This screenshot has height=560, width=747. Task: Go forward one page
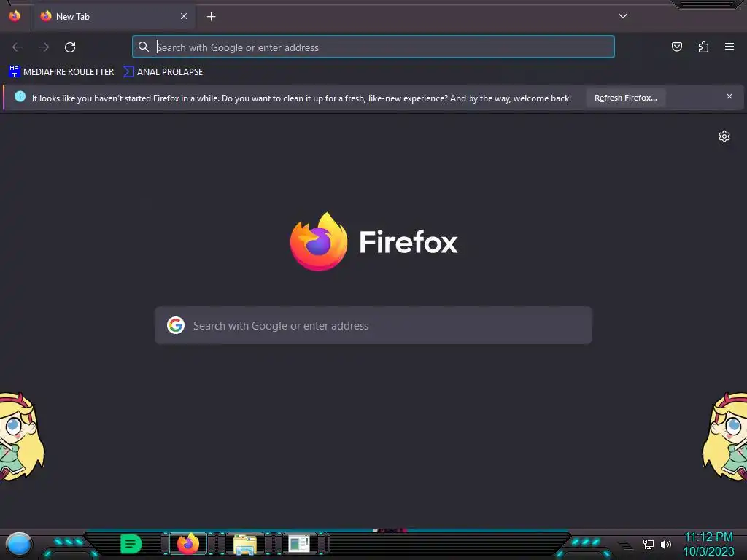click(x=44, y=47)
